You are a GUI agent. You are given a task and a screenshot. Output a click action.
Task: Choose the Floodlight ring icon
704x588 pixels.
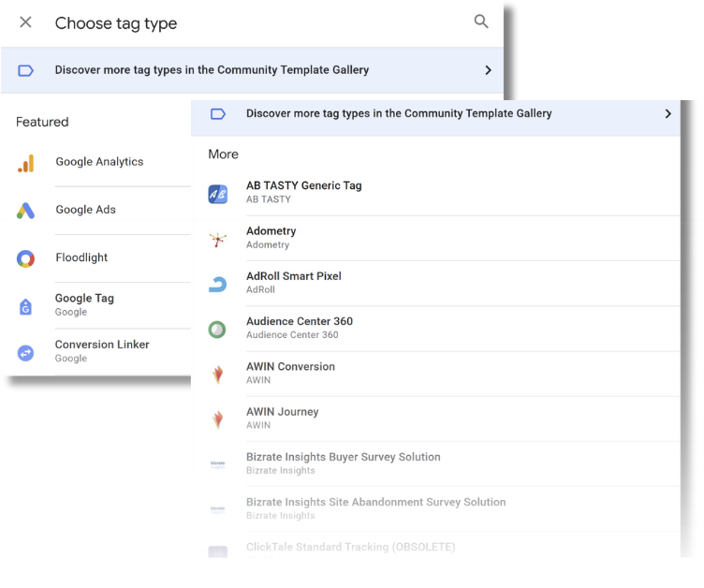(x=26, y=258)
